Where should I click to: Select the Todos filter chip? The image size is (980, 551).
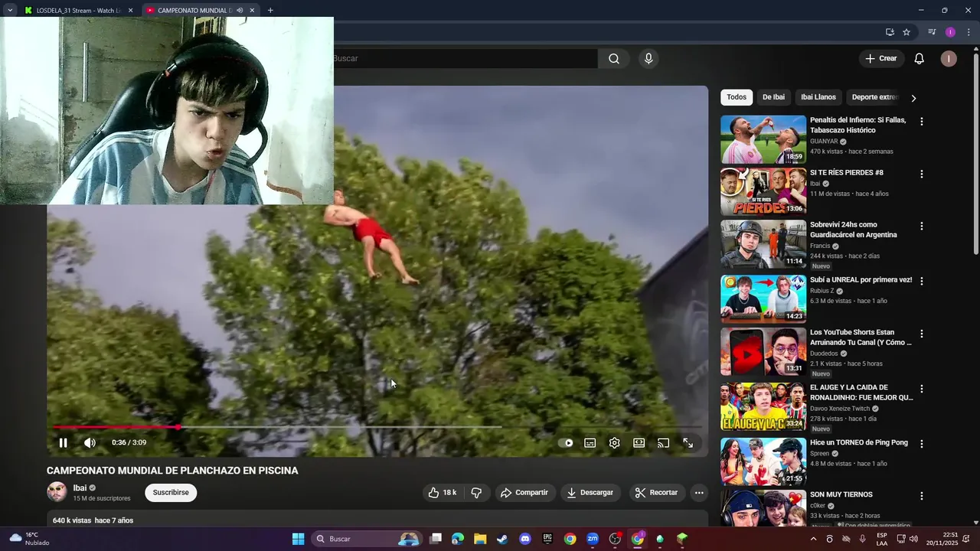point(737,97)
